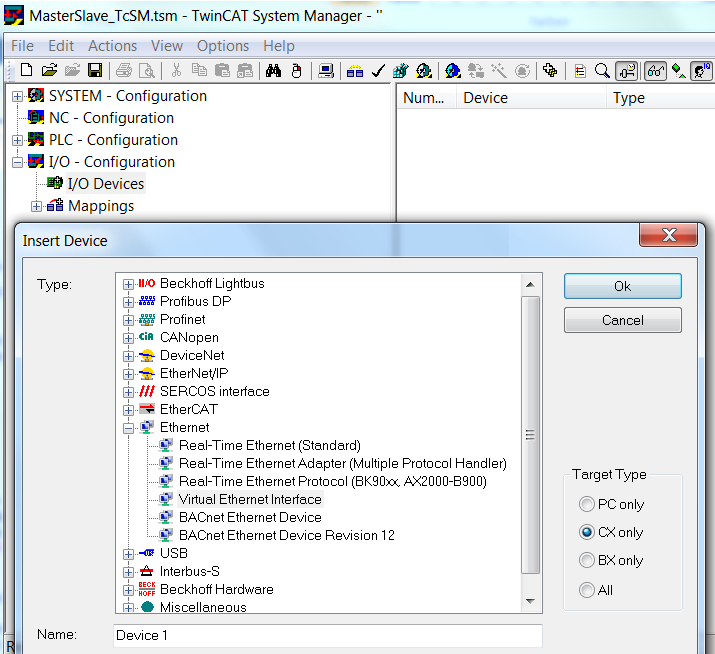Open the Help menu
Screen dimensions: 715x654
279,46
